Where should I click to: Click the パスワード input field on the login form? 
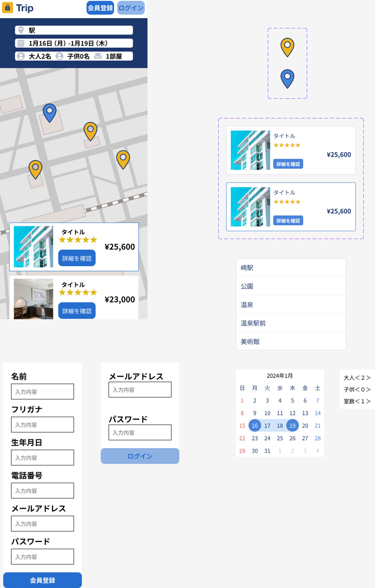pos(140,433)
